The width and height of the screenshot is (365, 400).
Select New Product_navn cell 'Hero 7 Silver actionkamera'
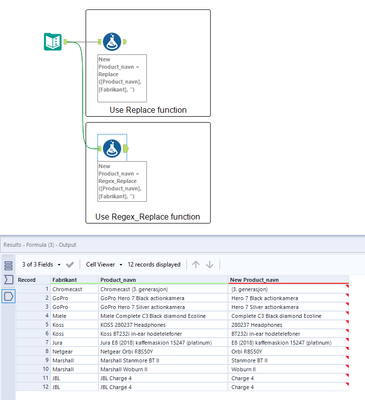[288, 307]
